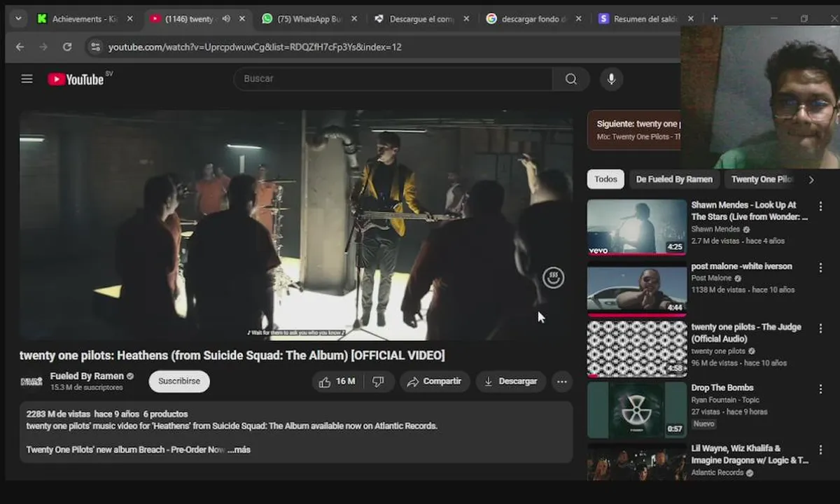Click the Heathens video player

coord(296,225)
